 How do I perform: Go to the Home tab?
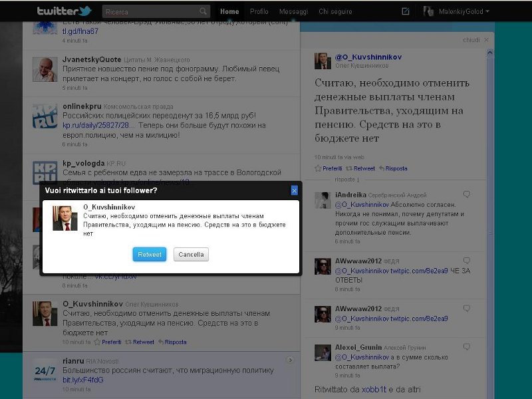[229, 11]
